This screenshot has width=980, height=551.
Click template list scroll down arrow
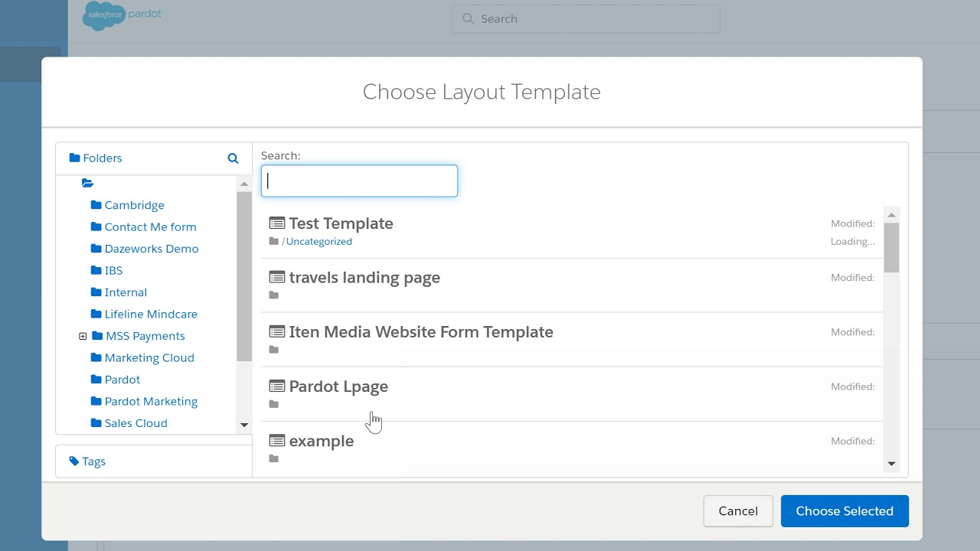pyautogui.click(x=891, y=464)
